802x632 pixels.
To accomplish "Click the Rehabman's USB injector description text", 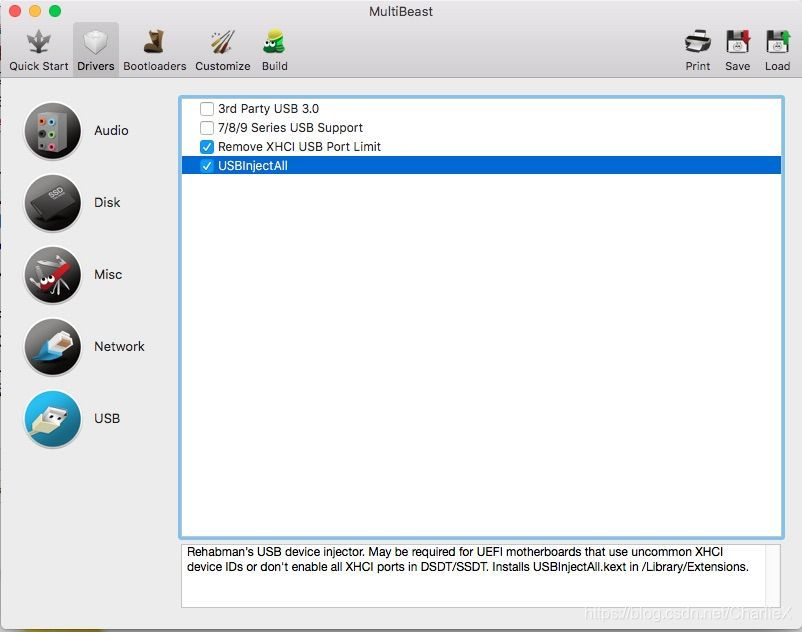I will (x=468, y=559).
